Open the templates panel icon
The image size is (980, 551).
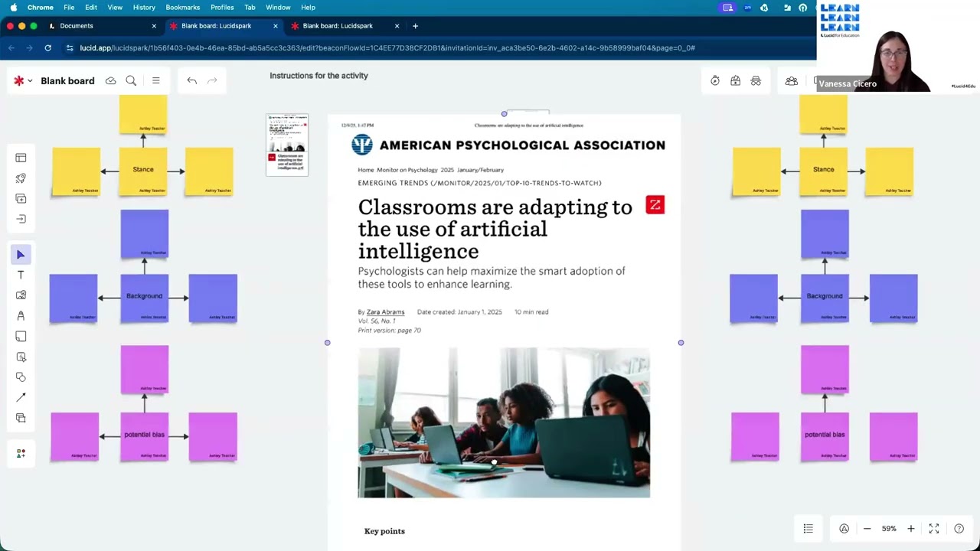(21, 158)
